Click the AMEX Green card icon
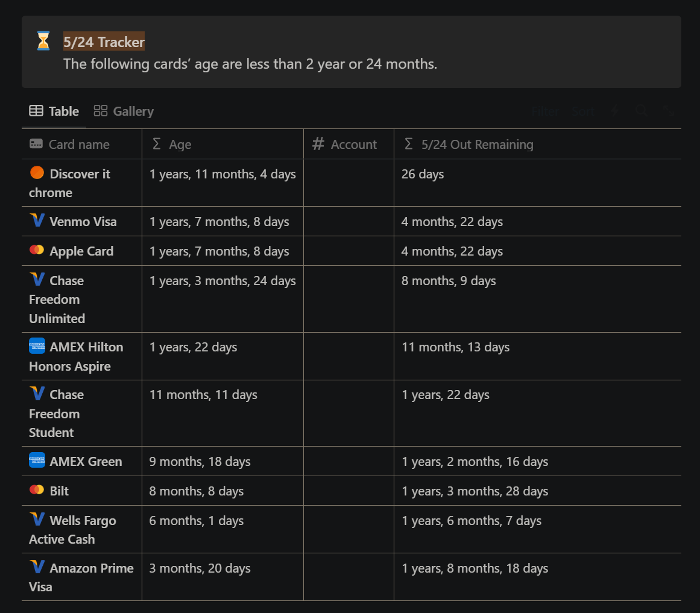Viewport: 700px width, 613px height. [x=37, y=460]
